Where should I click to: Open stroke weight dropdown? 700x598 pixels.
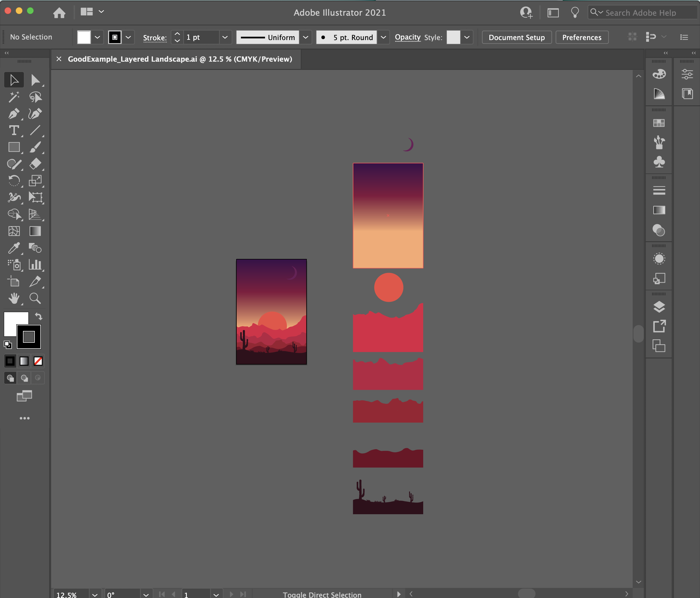click(x=225, y=37)
